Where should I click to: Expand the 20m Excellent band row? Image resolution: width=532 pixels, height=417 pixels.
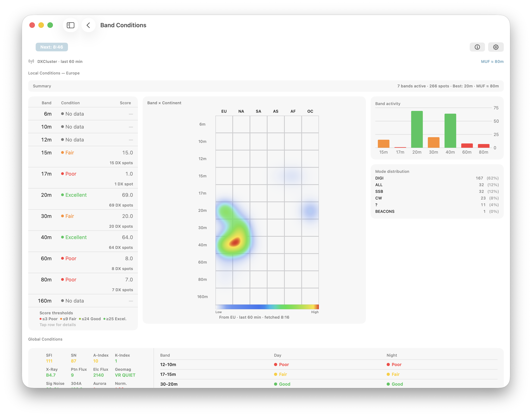(x=83, y=199)
